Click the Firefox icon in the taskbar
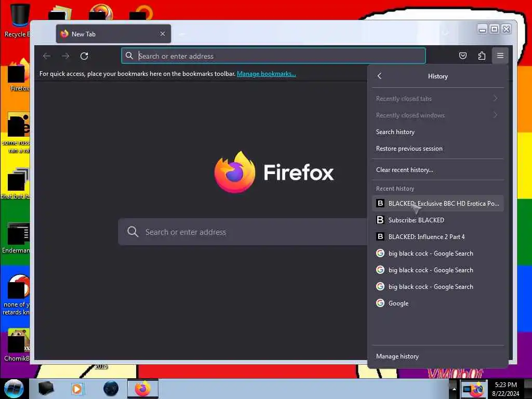Image resolution: width=532 pixels, height=399 pixels. click(143, 389)
